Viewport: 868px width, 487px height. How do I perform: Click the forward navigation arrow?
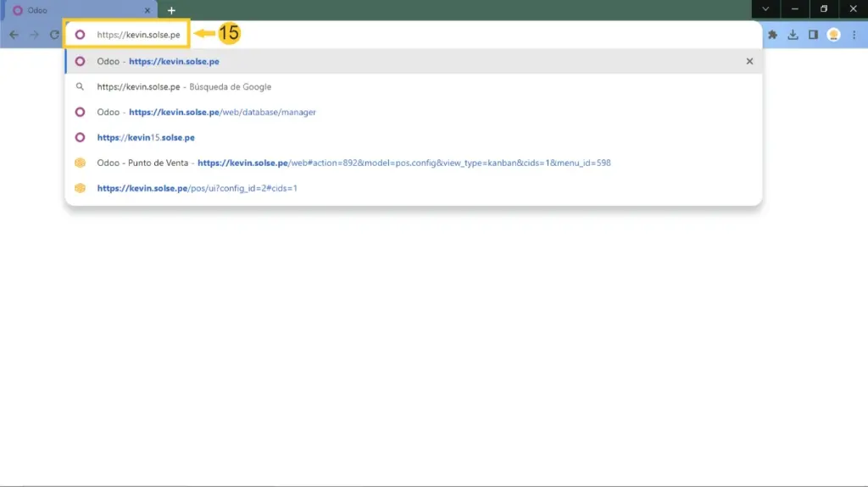(x=34, y=35)
